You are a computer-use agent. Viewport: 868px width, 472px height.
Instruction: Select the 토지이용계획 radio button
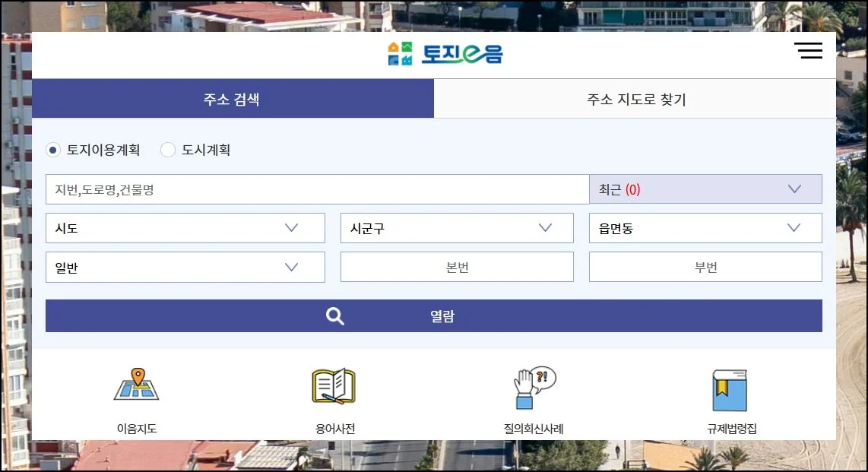click(x=52, y=150)
